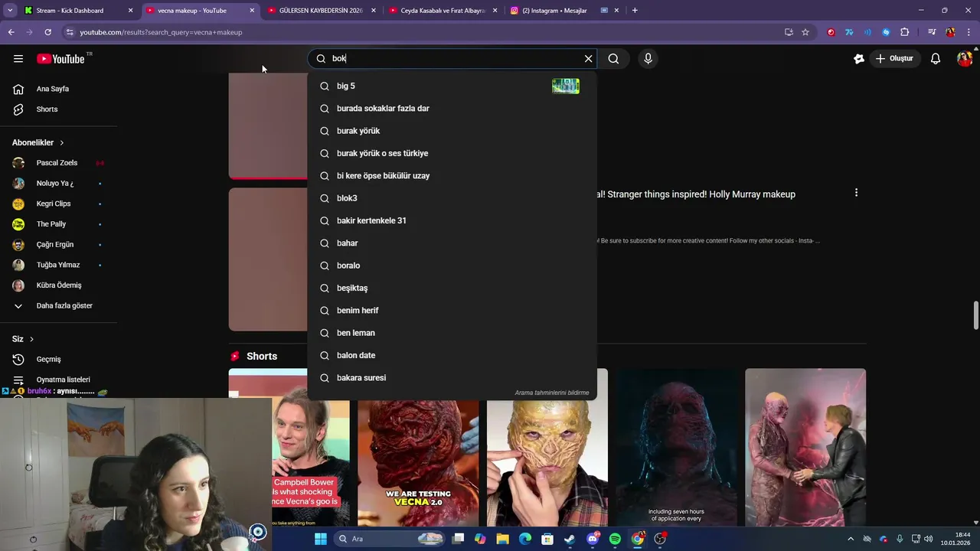Open the Kübra Ödemiş channel
Viewport: 980px width, 551px height.
pyautogui.click(x=59, y=285)
